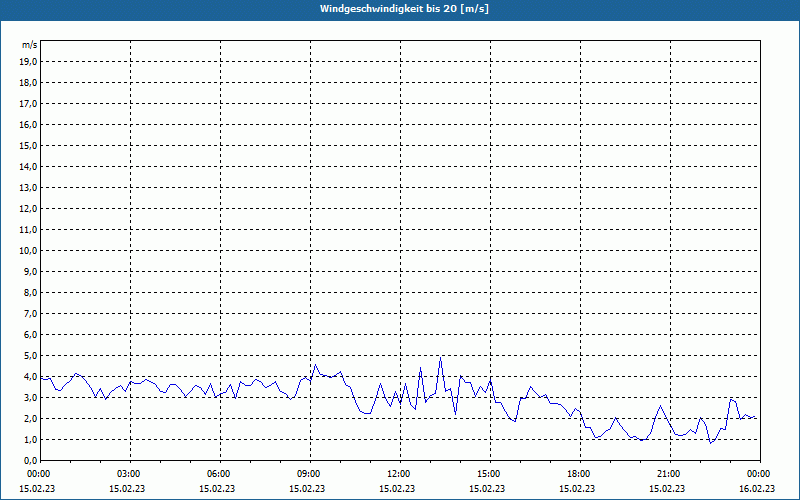Image resolution: width=800 pixels, height=500 pixels.
Task: Click the wind speed peak just after 09:00
Action: click(315, 365)
